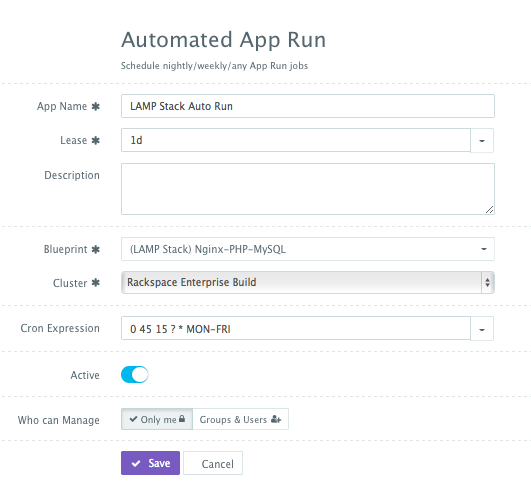Expand the Cron Expression preset dropdown

click(x=482, y=329)
